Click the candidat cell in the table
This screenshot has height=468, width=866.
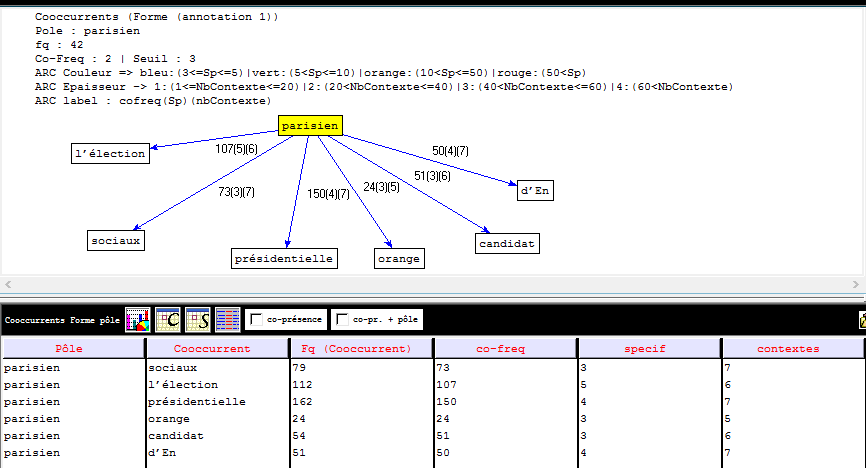tap(176, 435)
